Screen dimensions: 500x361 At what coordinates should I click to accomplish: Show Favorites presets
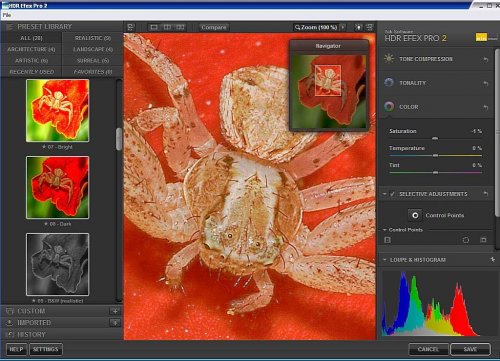pyautogui.click(x=93, y=72)
